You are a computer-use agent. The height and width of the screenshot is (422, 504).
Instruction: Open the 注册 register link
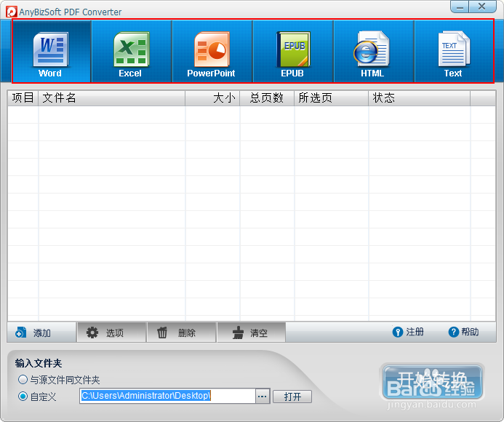(408, 332)
